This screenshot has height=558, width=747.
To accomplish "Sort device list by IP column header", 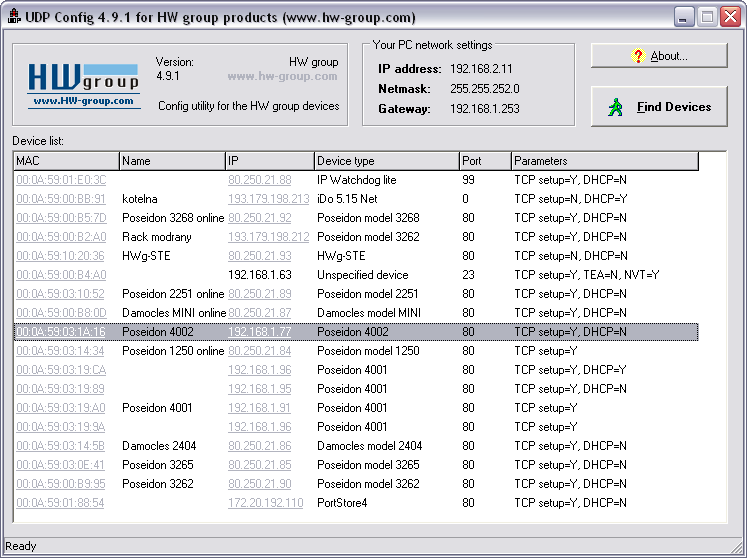I will [x=270, y=161].
